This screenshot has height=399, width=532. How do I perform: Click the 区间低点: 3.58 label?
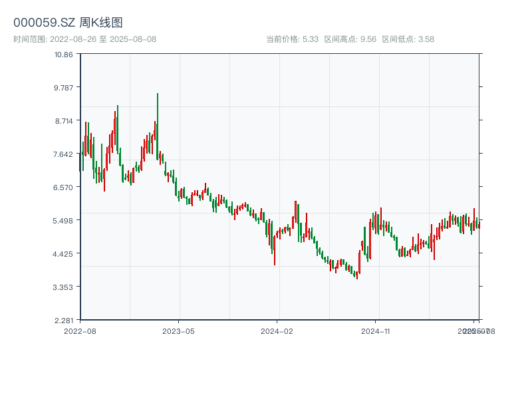click(x=408, y=39)
